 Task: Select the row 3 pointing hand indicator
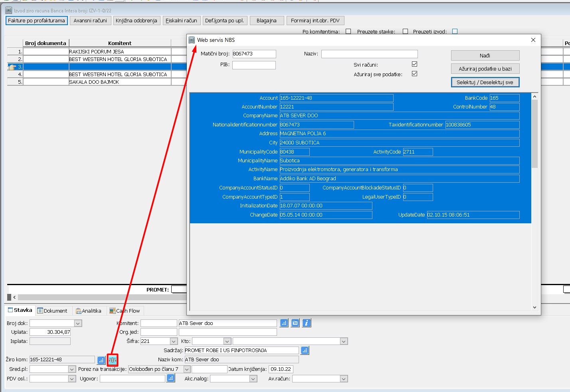click(12, 67)
